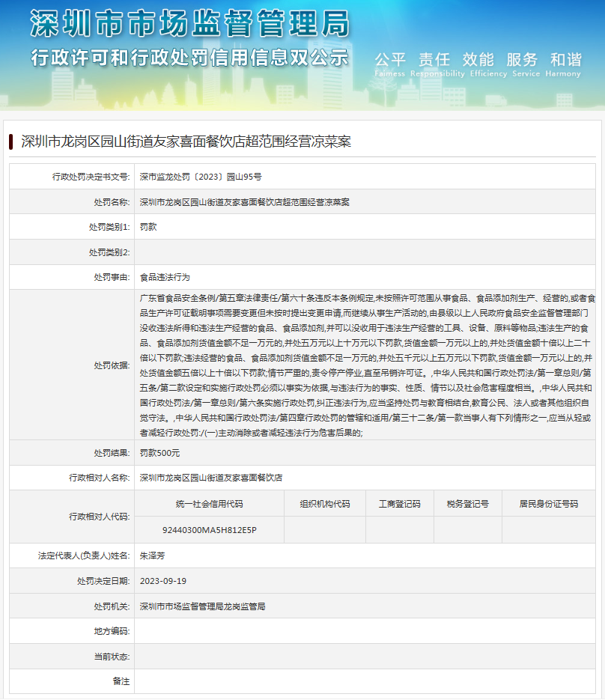Click the paragraph starting 广东省食品安全条例
The width and height of the screenshot is (605, 700).
(x=367, y=365)
